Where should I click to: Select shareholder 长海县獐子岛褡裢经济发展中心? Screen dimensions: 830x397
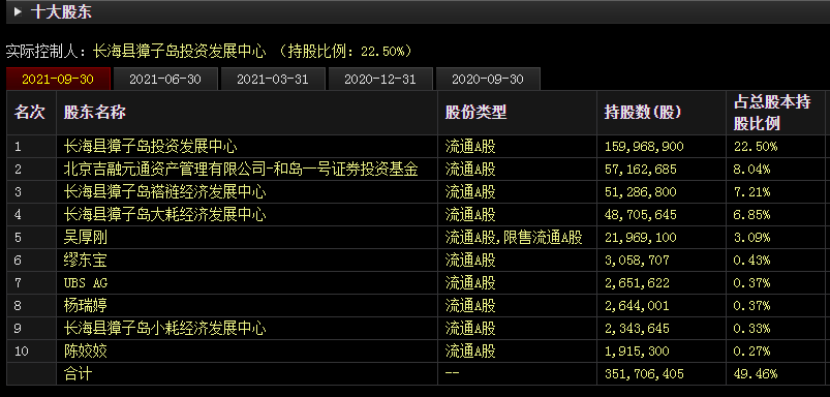pos(165,192)
